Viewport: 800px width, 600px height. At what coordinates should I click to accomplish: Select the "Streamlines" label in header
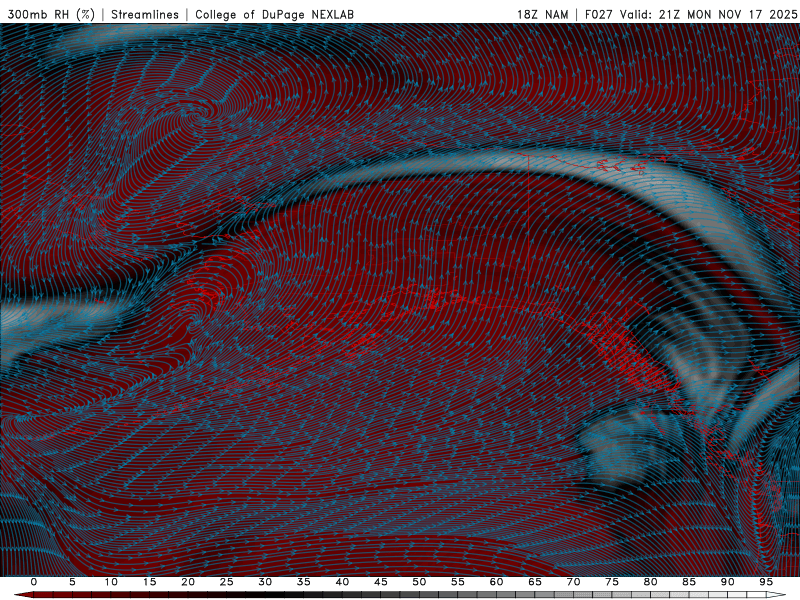coord(145,15)
